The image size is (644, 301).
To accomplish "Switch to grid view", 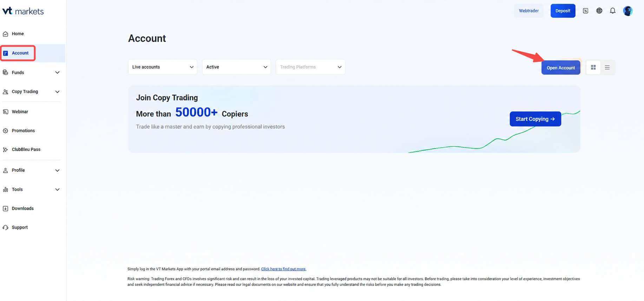I will click(593, 67).
